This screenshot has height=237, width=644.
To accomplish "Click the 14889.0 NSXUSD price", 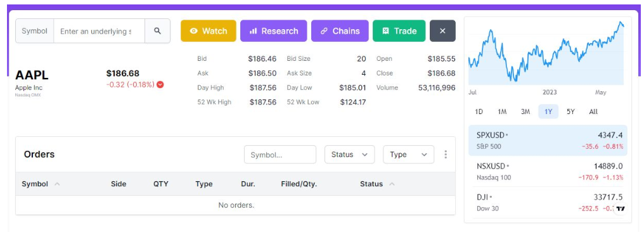I will coord(609,166).
